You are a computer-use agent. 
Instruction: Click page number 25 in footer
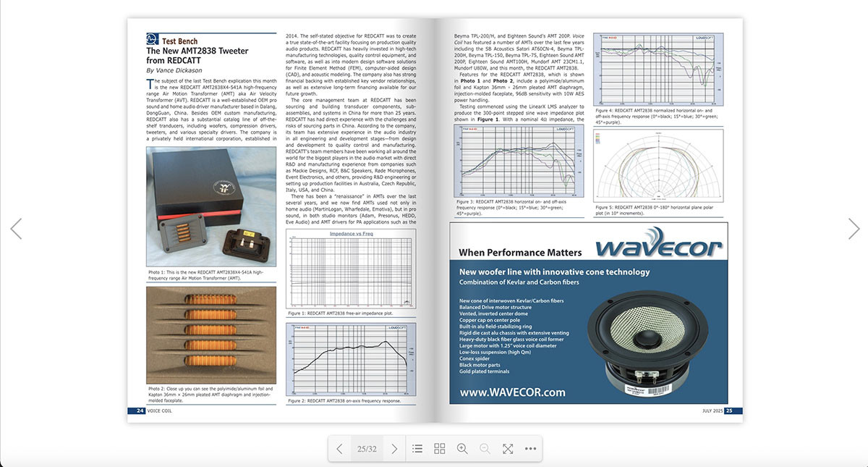730,411
